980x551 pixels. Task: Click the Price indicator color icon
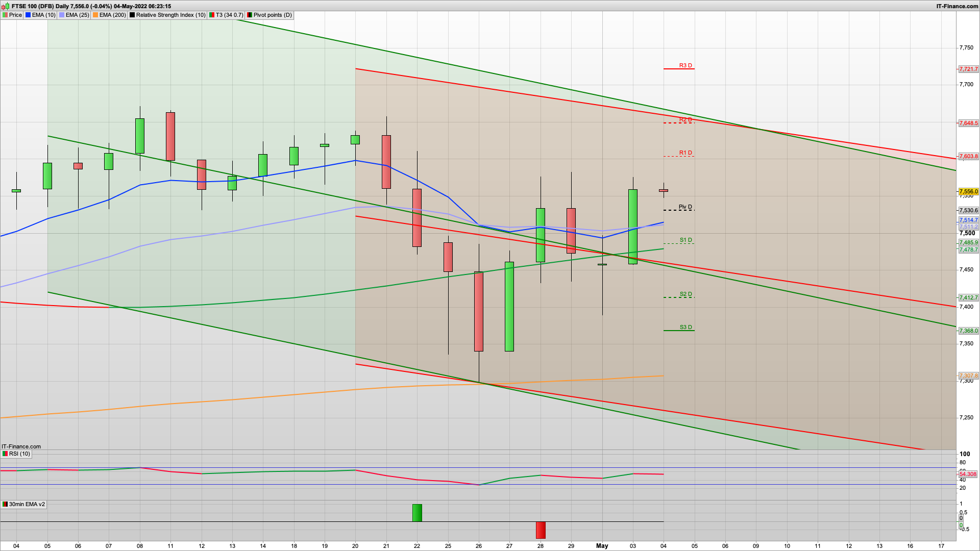pos(5,15)
